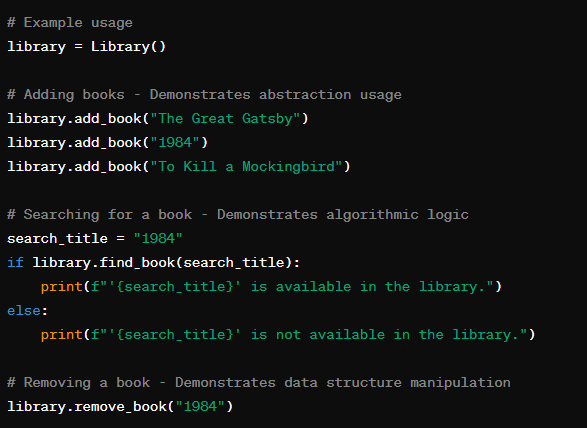Click the 'Searching for a book' comment

point(238,215)
